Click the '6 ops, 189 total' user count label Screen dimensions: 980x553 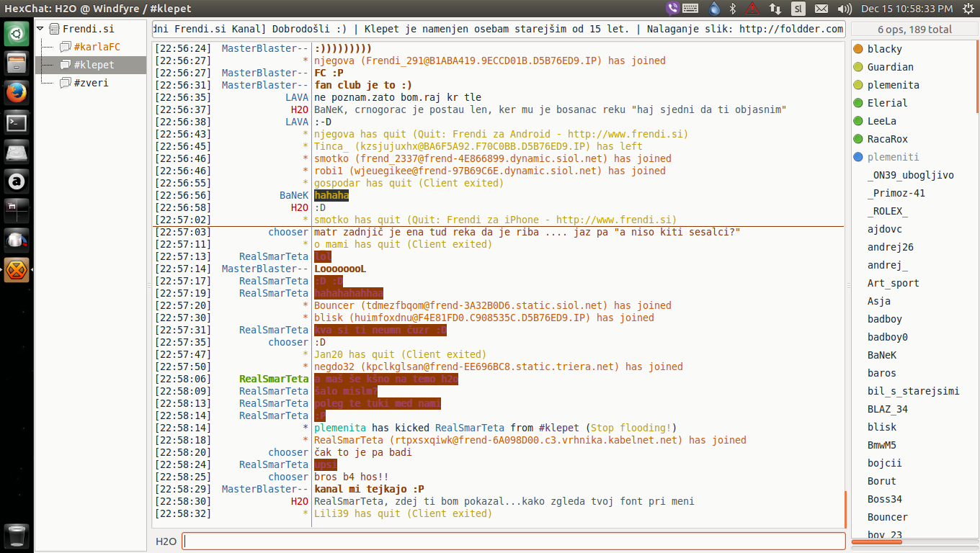click(x=914, y=30)
